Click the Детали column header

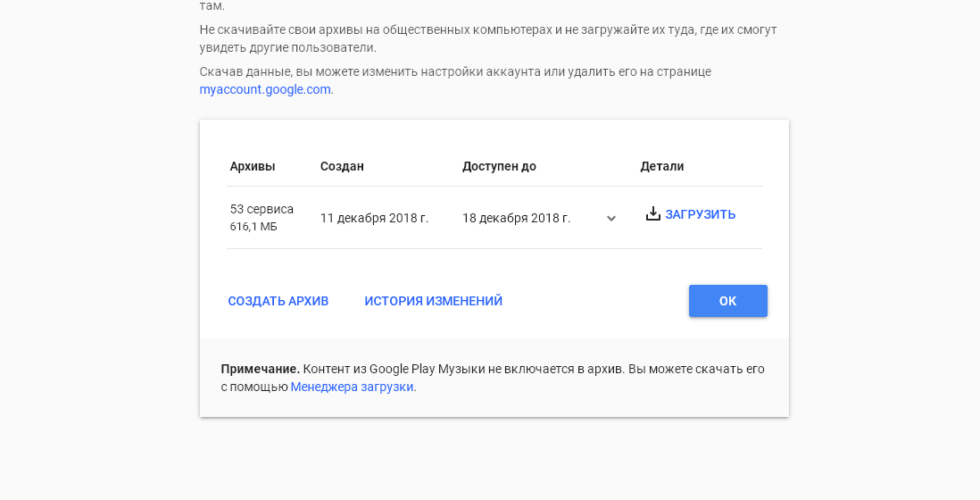click(662, 166)
